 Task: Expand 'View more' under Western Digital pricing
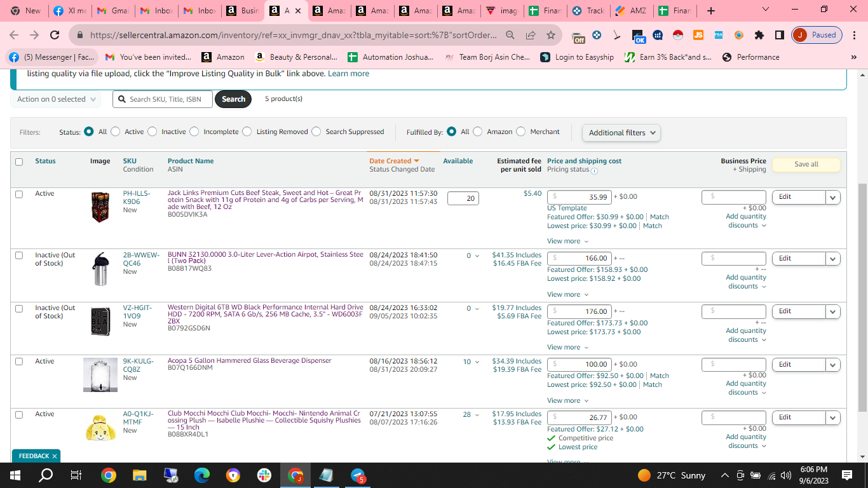coord(567,348)
